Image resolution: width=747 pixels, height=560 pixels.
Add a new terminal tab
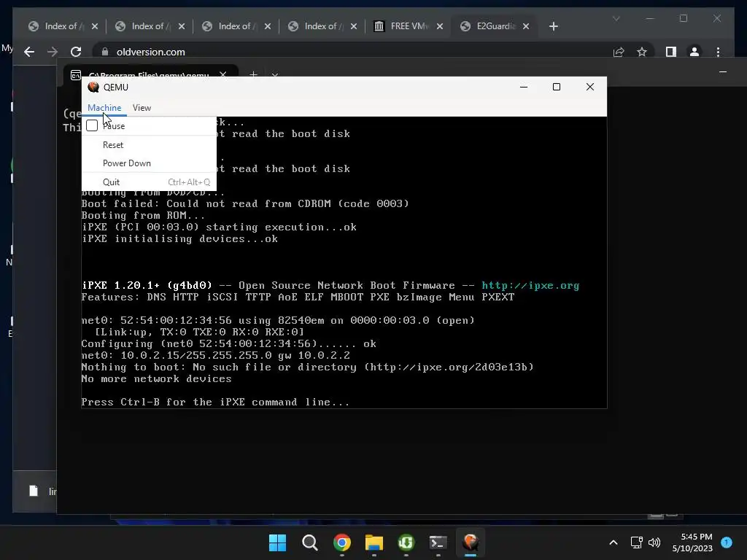pos(253,74)
